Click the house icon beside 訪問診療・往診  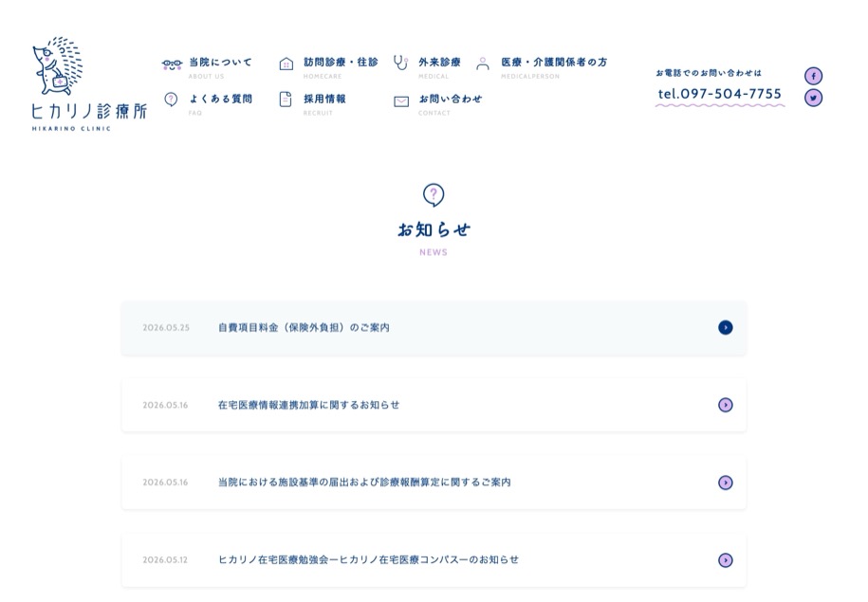(x=286, y=64)
